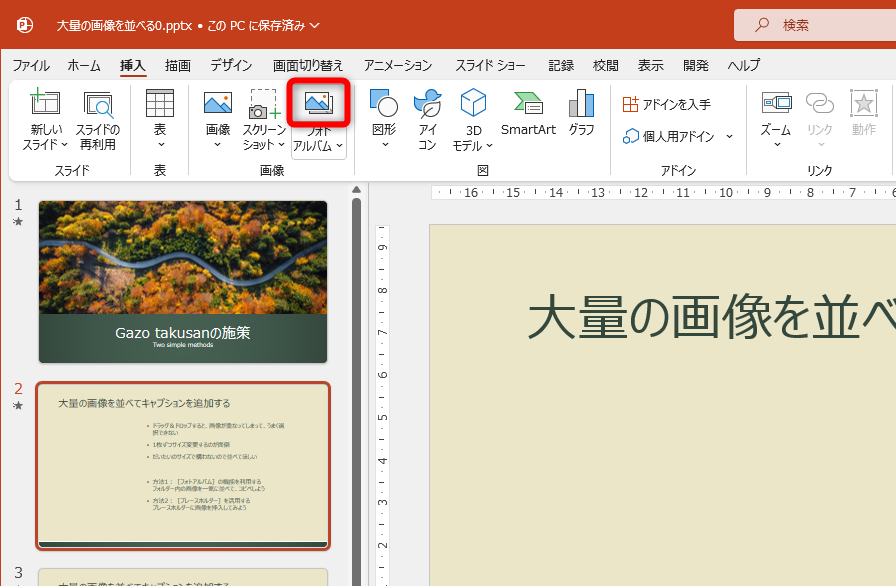Insert a 3D モデル
The width and height of the screenshot is (896, 586).
point(471,115)
